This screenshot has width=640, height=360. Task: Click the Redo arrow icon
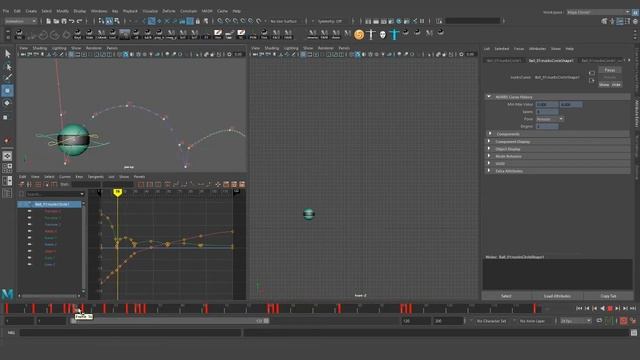[x=79, y=21]
